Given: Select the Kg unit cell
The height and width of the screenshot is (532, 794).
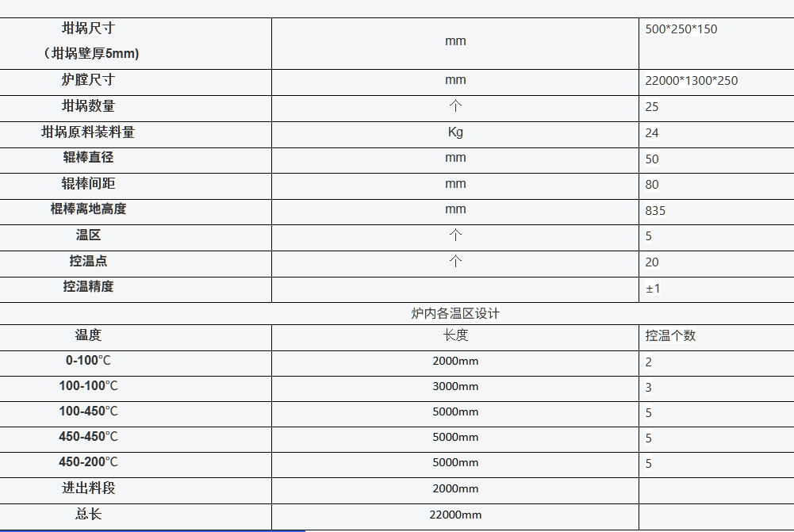Looking at the screenshot, I should tap(455, 132).
